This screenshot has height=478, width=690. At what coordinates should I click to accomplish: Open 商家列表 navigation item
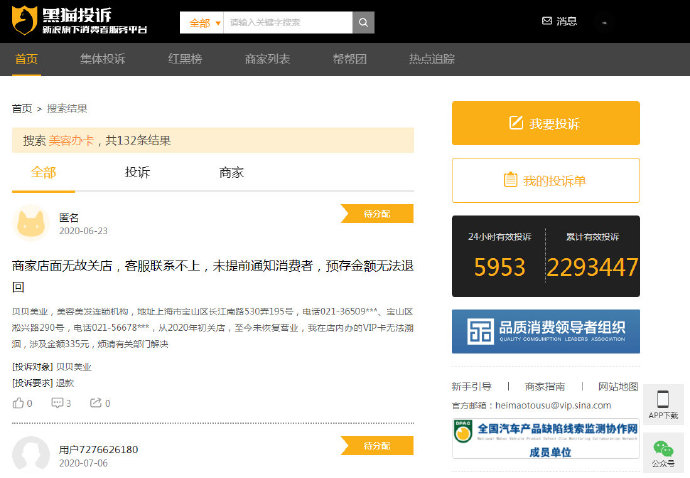tap(267, 59)
